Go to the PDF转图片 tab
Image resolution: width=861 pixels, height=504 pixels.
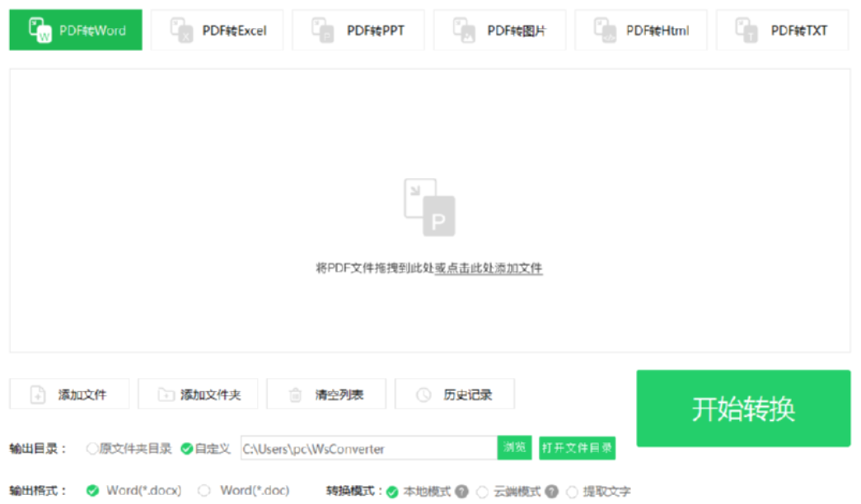499,30
